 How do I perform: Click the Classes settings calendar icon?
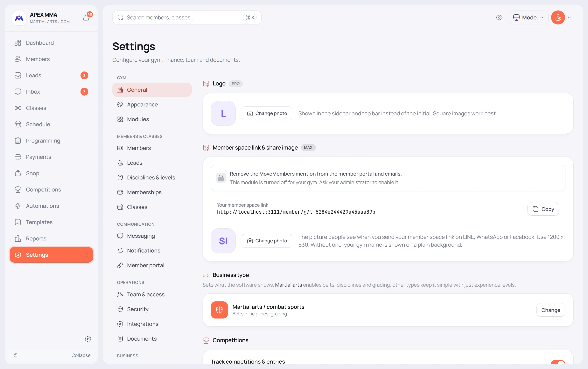click(120, 207)
